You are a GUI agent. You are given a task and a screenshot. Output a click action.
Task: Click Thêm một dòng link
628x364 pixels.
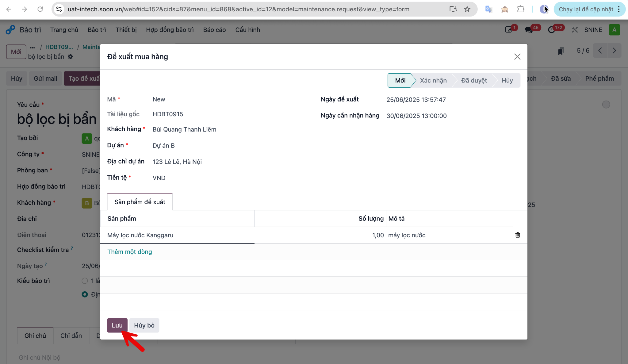130,252
